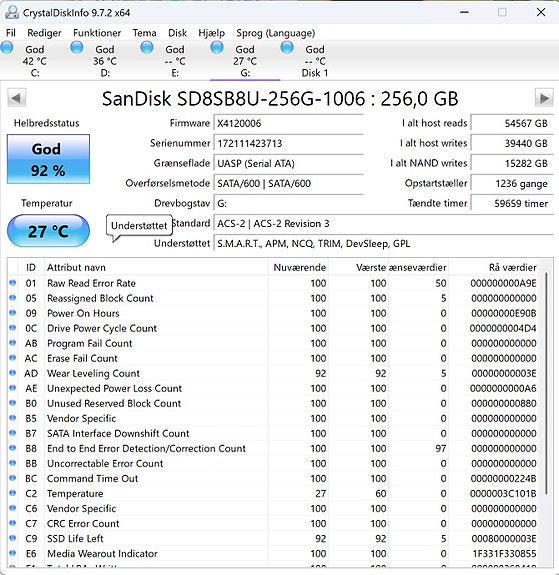The width and height of the screenshot is (559, 575).
Task: Open the Rediger menu
Action: (x=44, y=33)
